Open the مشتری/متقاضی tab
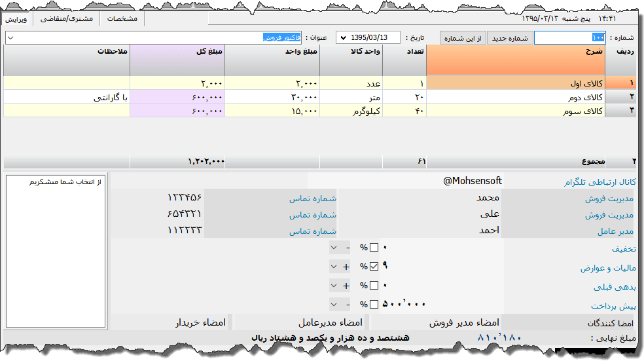Screen dimensions: 644x361 coord(65,19)
